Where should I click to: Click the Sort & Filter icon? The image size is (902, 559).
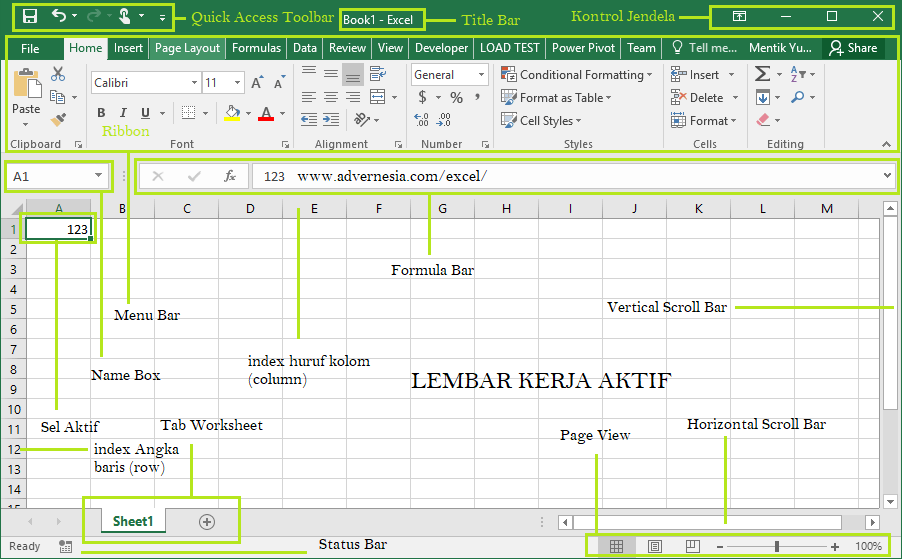tap(797, 74)
